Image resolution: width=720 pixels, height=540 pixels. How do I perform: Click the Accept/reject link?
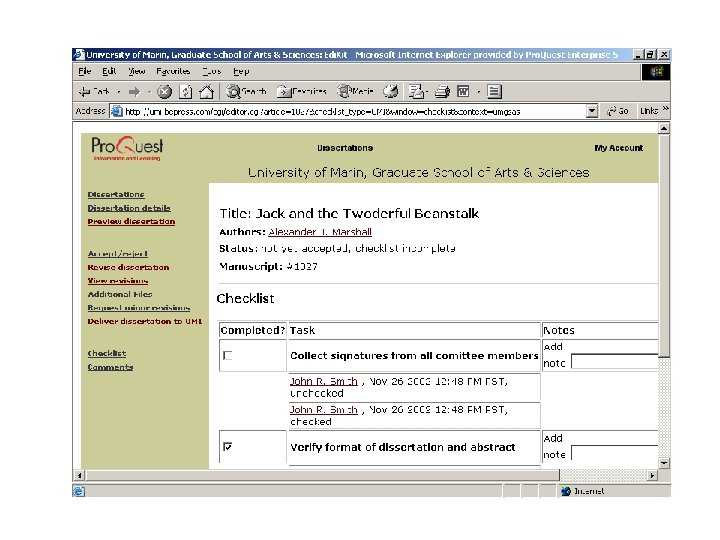[x=118, y=253]
